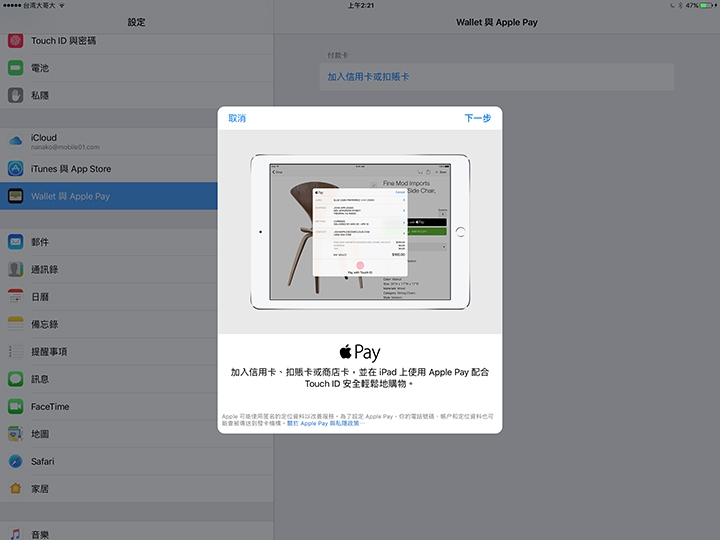Tap the 備忘錄 notes icon
The width and height of the screenshot is (720, 540).
pyautogui.click(x=16, y=324)
